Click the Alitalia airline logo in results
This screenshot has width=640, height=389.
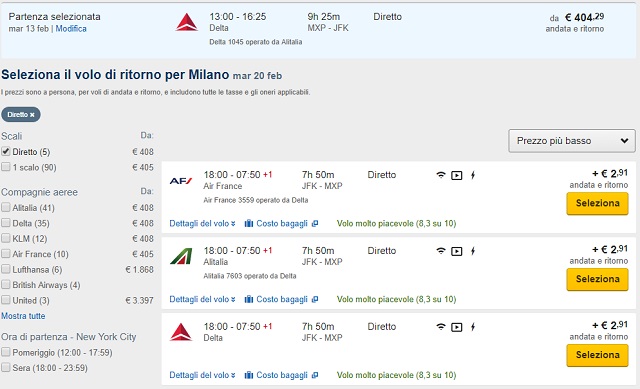coord(181,256)
